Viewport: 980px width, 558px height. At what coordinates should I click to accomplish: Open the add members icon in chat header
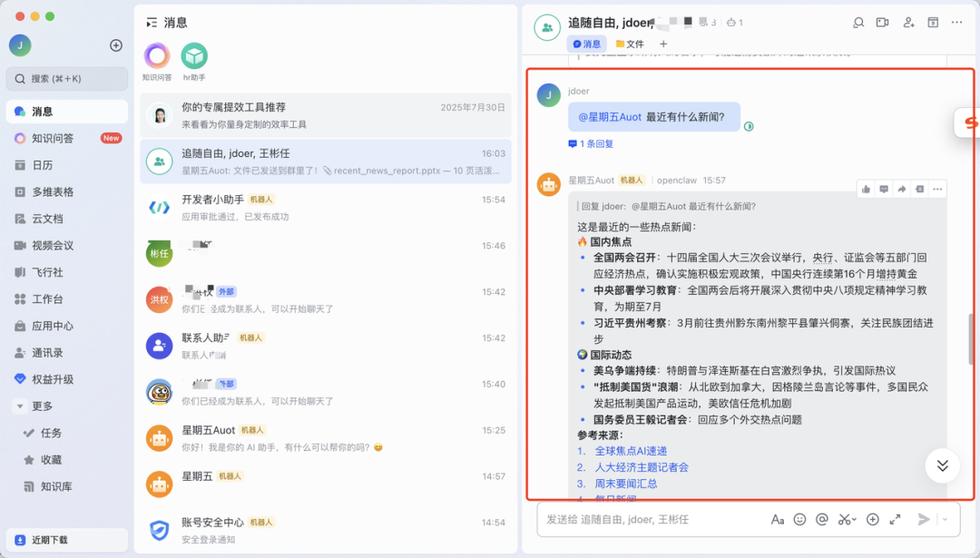(908, 23)
